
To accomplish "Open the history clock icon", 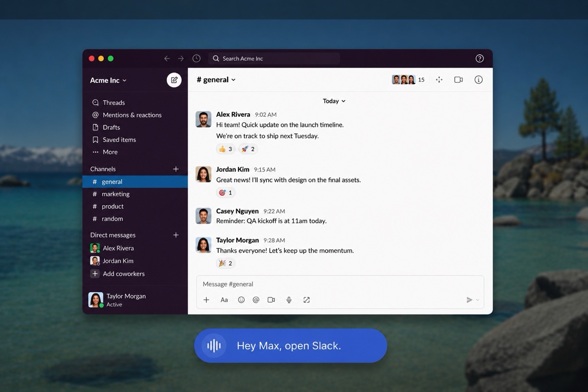I will coord(197,58).
